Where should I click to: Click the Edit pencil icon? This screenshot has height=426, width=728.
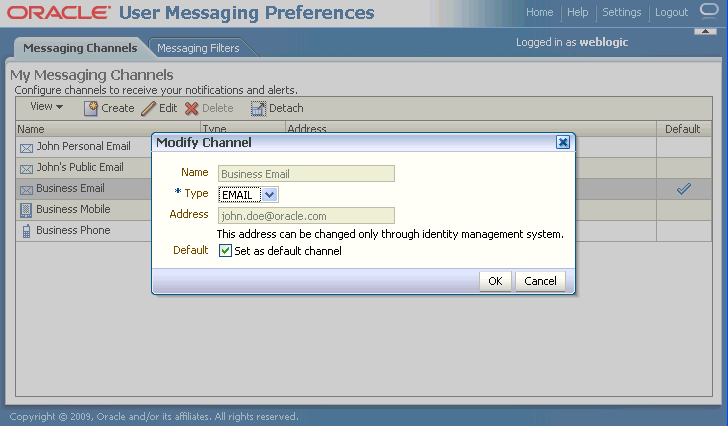pos(149,108)
